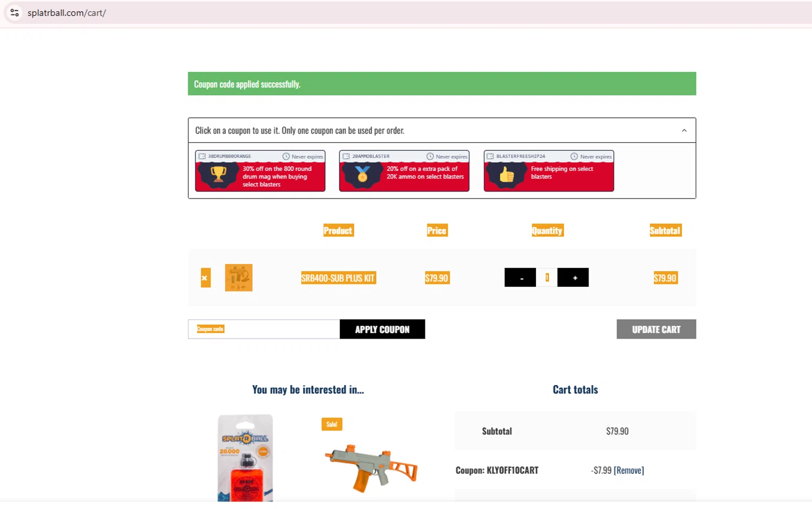Click the clock icon on BLASTERFREESHIP24 coupon
Viewport: 812px width, 509px height.
coord(574,156)
